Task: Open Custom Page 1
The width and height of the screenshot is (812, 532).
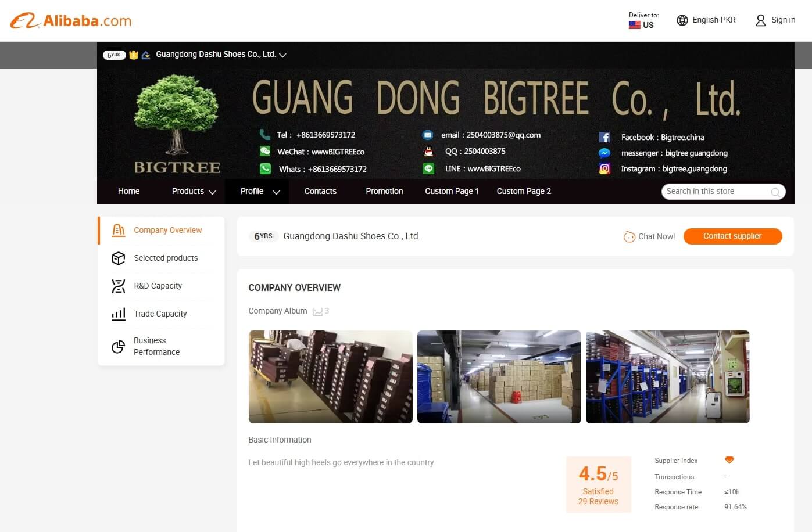Action: pos(452,191)
